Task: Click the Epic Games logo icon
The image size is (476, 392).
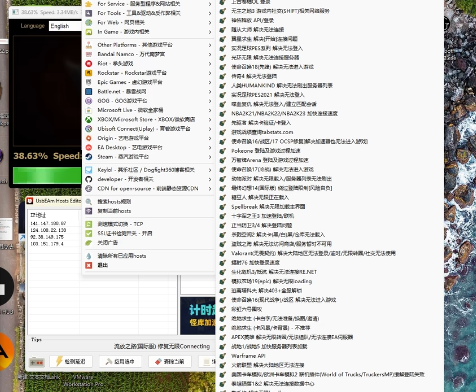Action: tap(89, 82)
